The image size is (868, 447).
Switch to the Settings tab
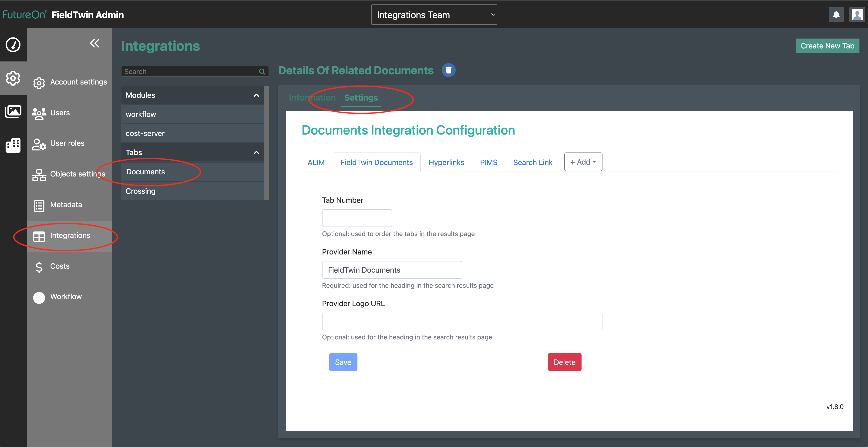point(361,97)
